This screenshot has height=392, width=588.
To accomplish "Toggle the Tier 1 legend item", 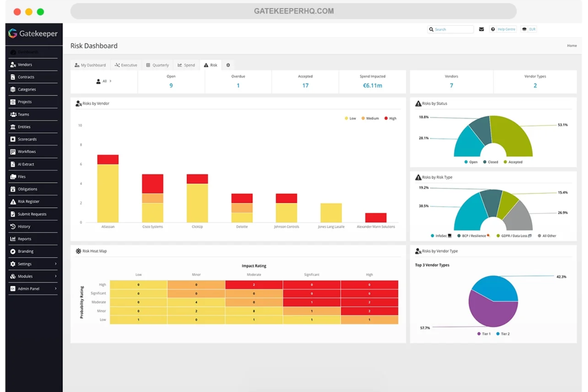I will pos(484,334).
